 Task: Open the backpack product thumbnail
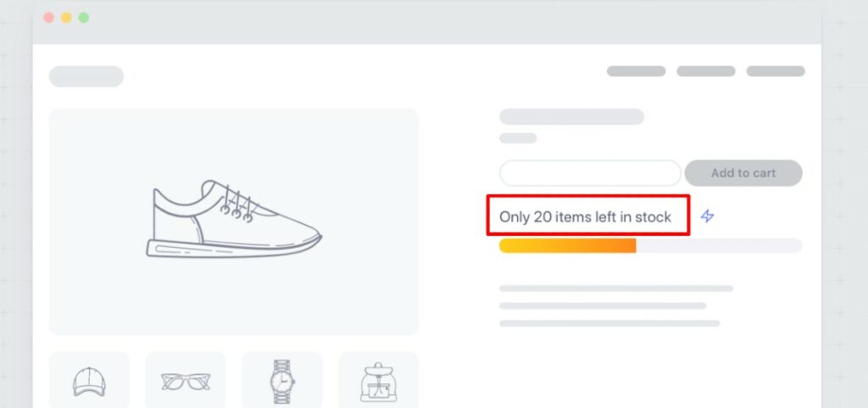378,380
